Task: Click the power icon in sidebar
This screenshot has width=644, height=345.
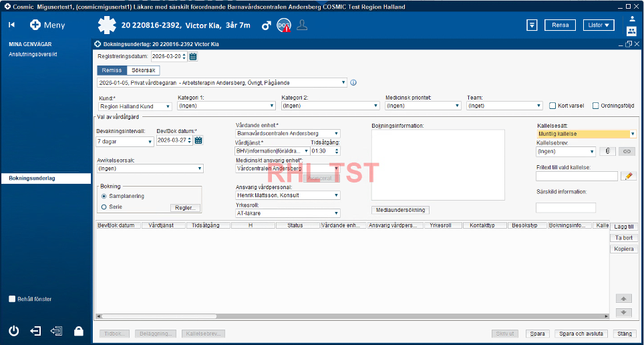Action: tap(13, 330)
